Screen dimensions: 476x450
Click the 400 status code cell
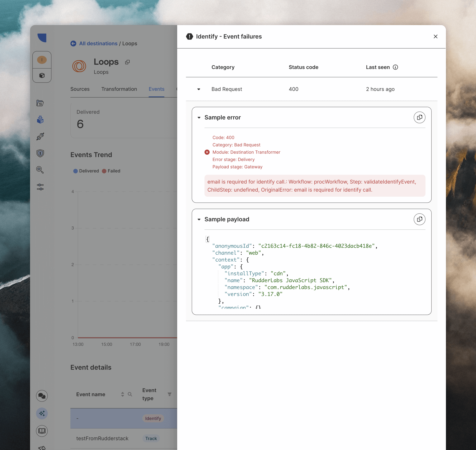point(293,89)
